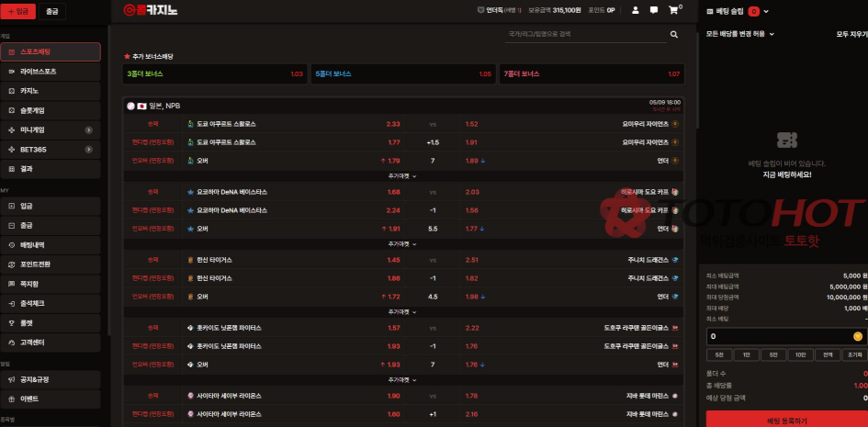Open 고객센터 in the sidebar
This screenshot has height=427, width=868.
pos(51,343)
